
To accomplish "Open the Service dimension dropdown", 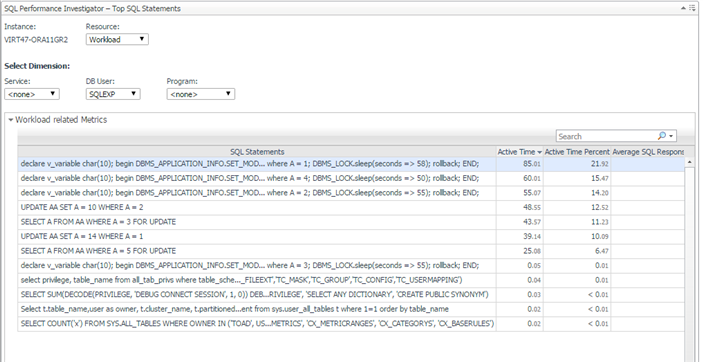I will [32, 94].
